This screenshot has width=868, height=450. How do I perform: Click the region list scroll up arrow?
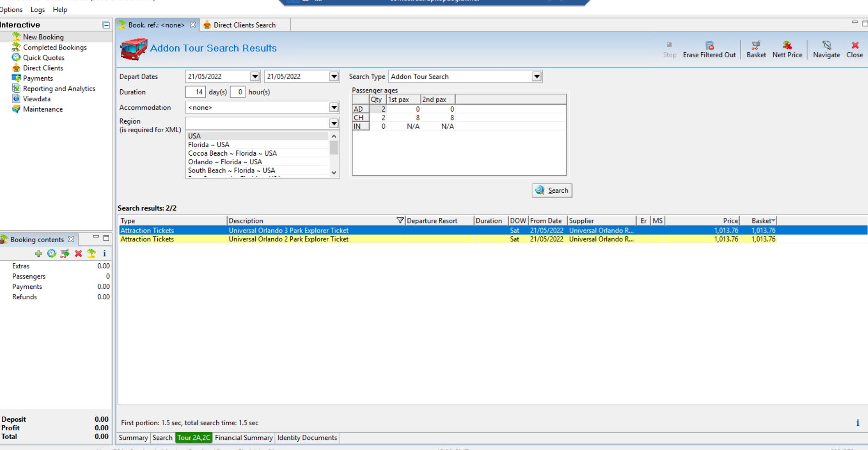click(334, 136)
